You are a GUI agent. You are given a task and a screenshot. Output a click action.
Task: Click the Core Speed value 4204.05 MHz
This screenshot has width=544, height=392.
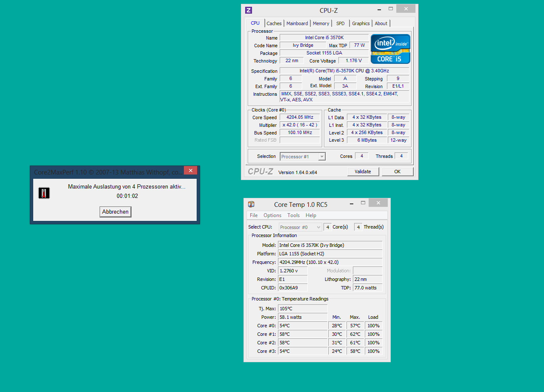click(300, 117)
